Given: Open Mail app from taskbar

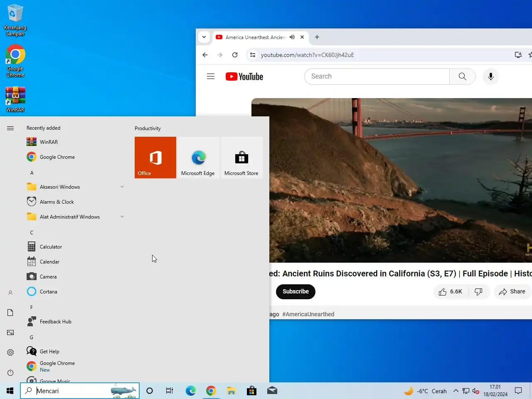Looking at the screenshot, I should coord(272,391).
